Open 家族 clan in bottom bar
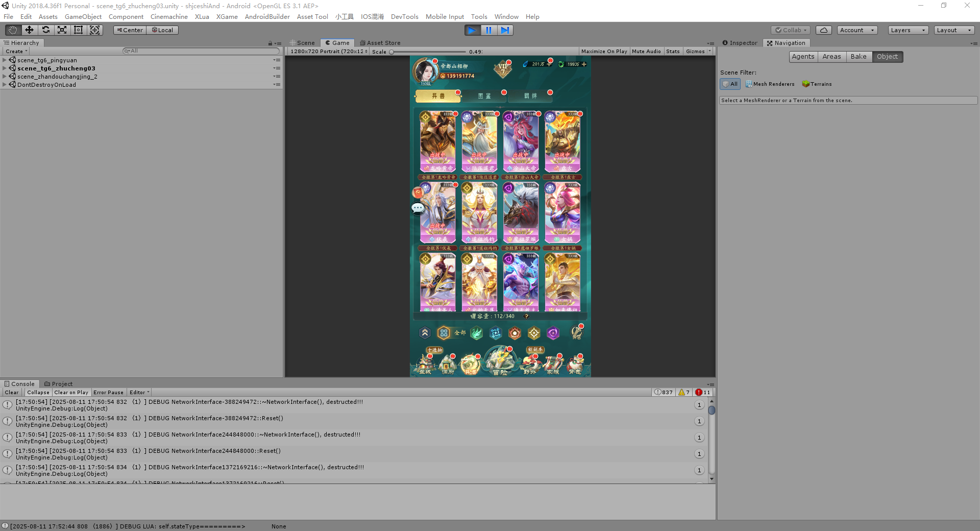Screen dimensions: 980x531 coord(553,365)
